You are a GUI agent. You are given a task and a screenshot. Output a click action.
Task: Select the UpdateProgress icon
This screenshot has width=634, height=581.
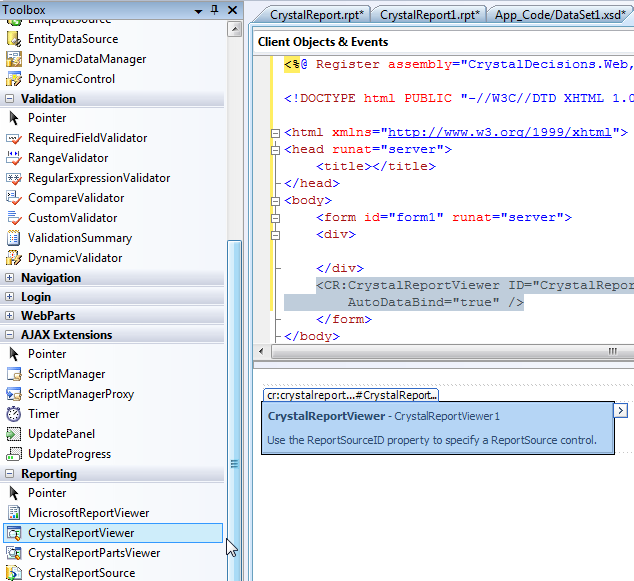coord(13,454)
